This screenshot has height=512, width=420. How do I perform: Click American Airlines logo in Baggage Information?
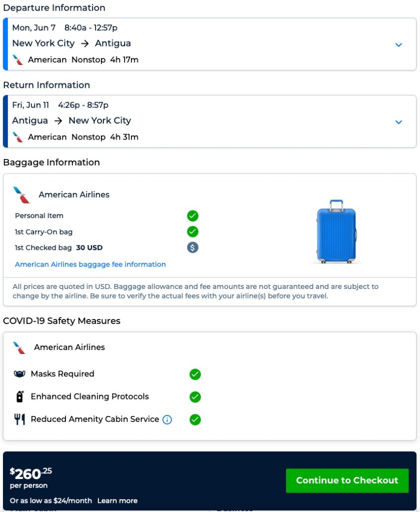click(22, 195)
